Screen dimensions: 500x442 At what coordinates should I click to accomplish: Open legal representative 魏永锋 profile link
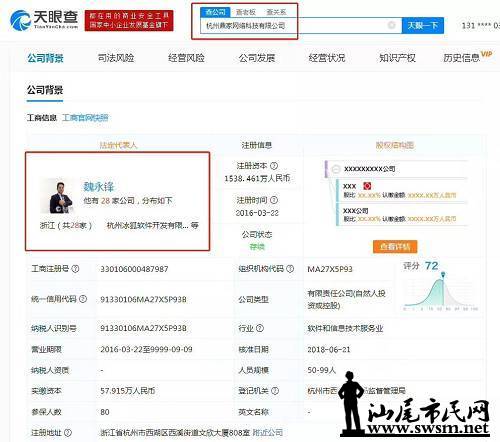pos(99,187)
